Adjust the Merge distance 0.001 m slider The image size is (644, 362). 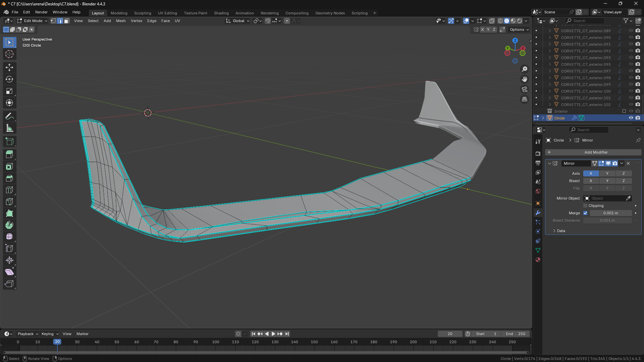tap(611, 213)
